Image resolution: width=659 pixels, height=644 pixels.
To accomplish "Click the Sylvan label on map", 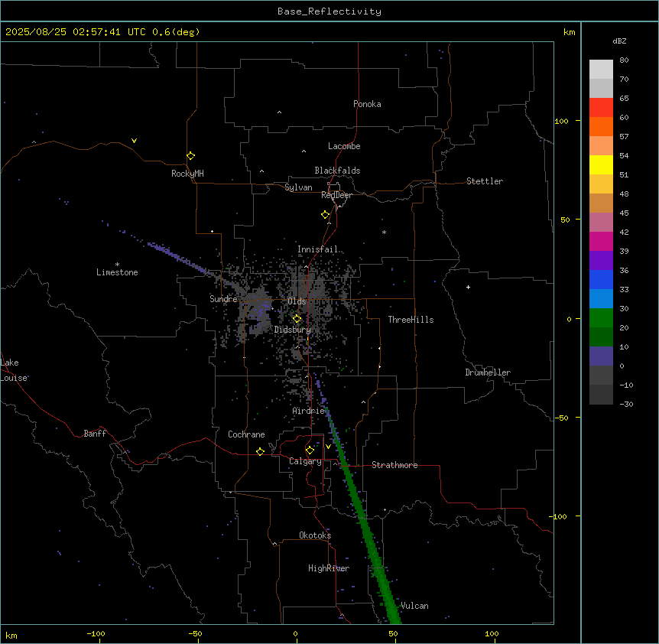I will (x=298, y=187).
